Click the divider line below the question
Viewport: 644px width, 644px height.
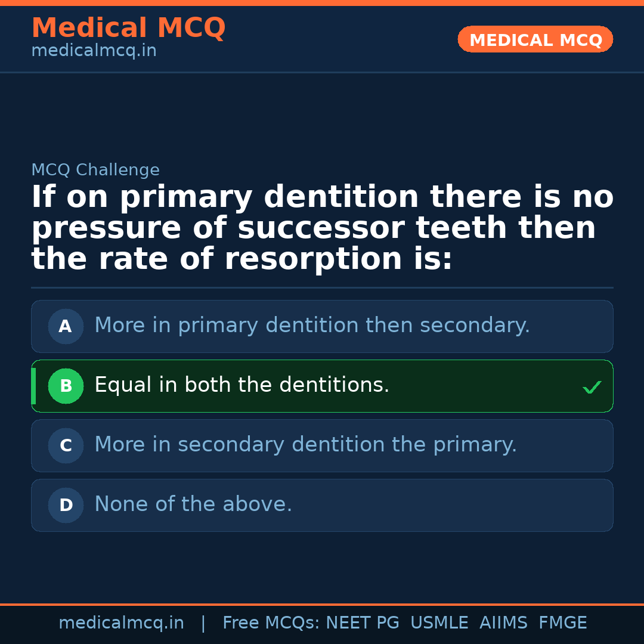click(322, 288)
